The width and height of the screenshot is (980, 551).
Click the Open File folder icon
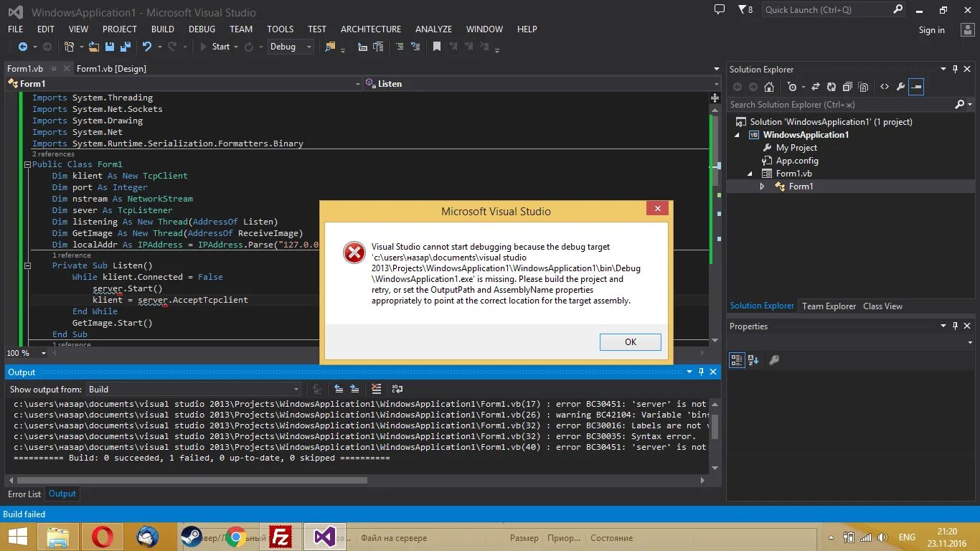[x=95, y=47]
